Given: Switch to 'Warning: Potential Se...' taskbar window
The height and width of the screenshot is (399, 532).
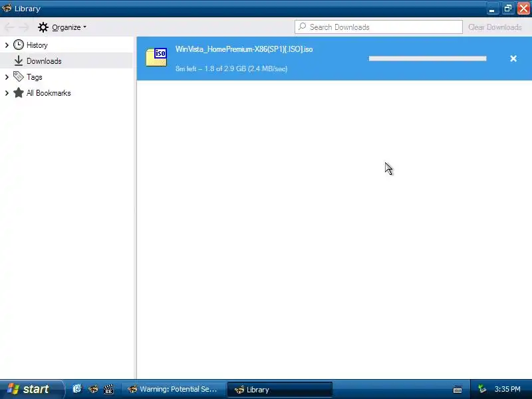Looking at the screenshot, I should [x=173, y=389].
